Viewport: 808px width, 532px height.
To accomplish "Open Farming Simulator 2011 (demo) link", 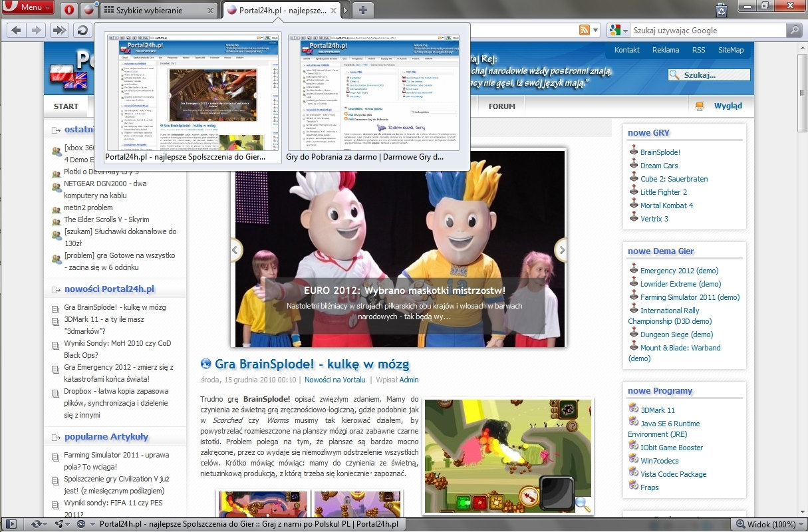I will [690, 297].
